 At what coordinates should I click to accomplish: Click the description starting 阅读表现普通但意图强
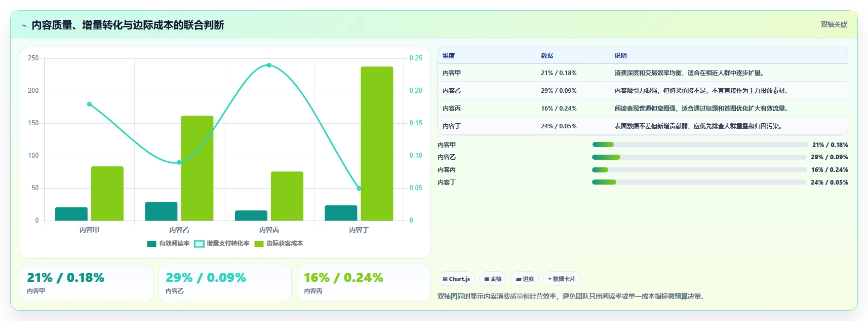tap(701, 109)
